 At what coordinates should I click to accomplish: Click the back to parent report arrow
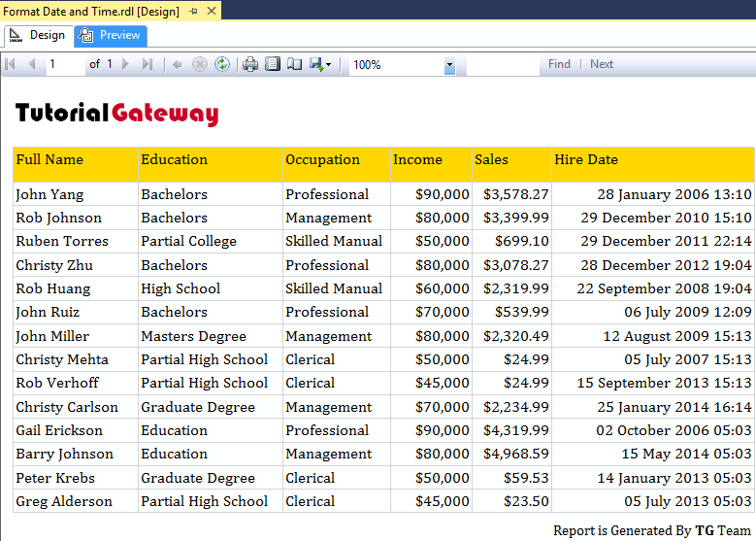point(177,64)
